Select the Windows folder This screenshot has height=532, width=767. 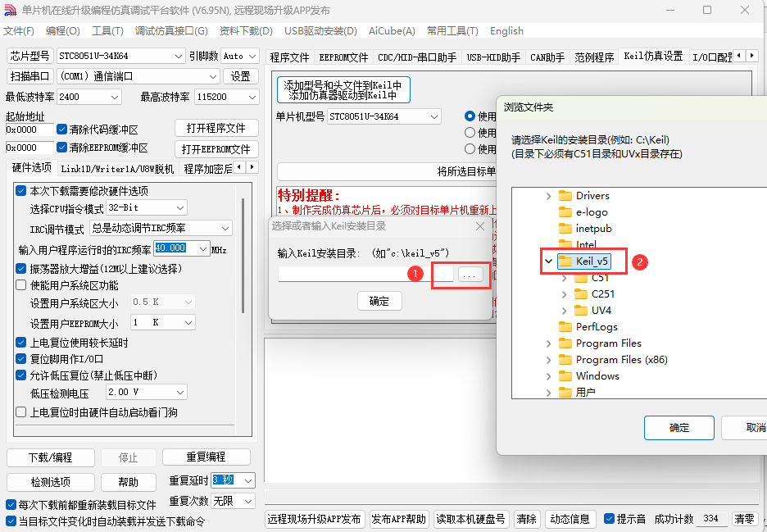[x=589, y=376]
